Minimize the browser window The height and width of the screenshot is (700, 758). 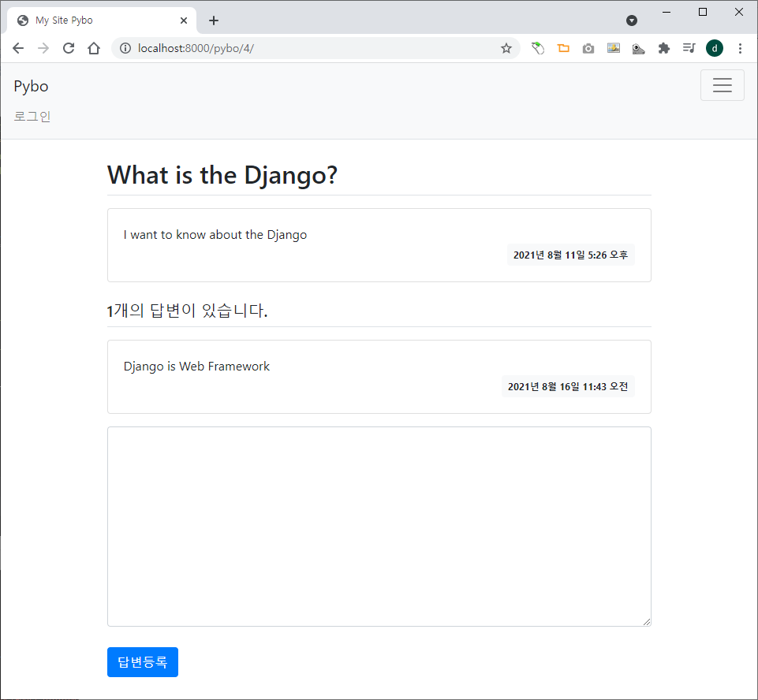(x=667, y=12)
